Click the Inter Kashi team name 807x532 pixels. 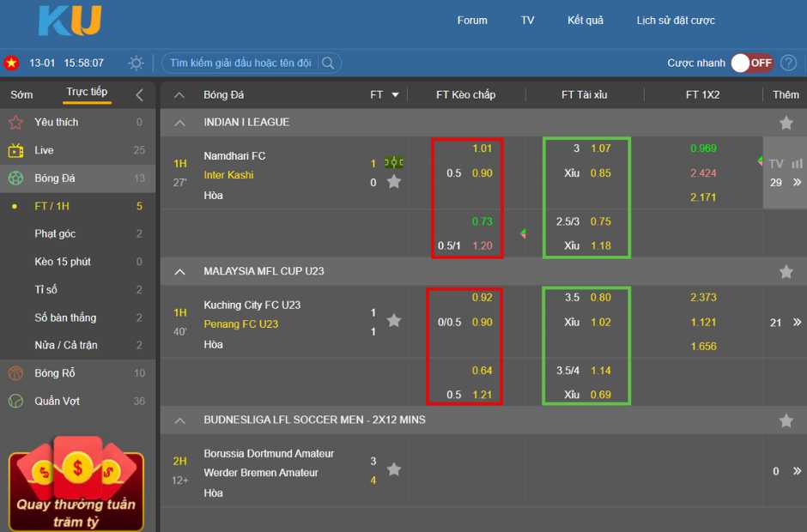pyautogui.click(x=228, y=175)
